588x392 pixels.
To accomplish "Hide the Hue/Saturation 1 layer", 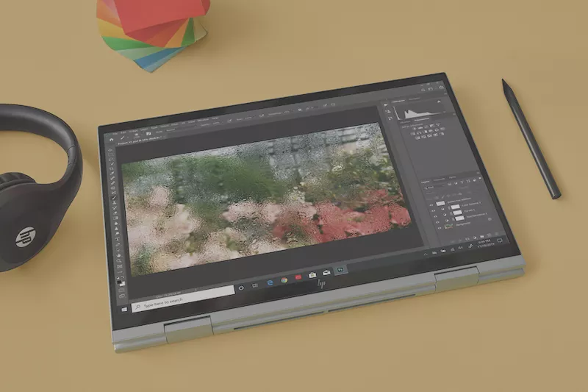I will tap(437, 222).
